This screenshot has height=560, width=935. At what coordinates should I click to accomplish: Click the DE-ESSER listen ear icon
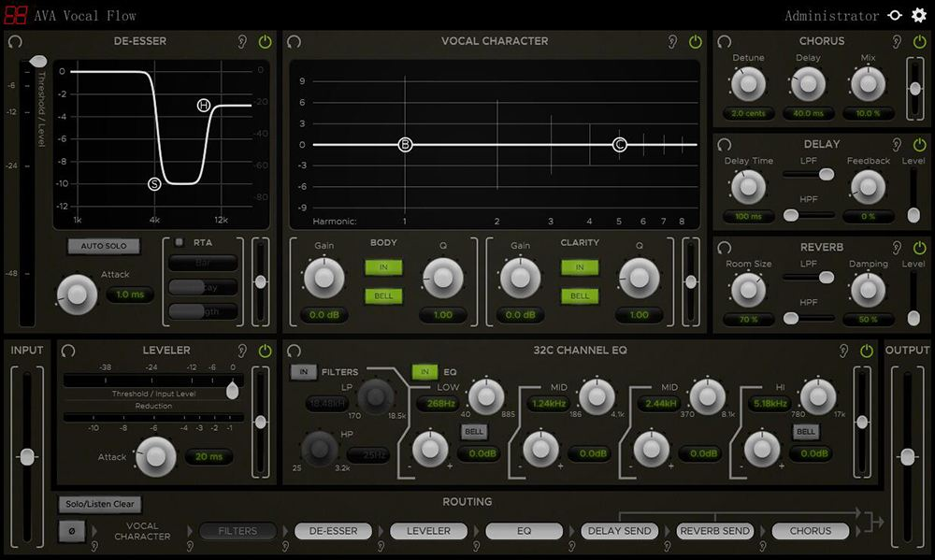(x=242, y=42)
